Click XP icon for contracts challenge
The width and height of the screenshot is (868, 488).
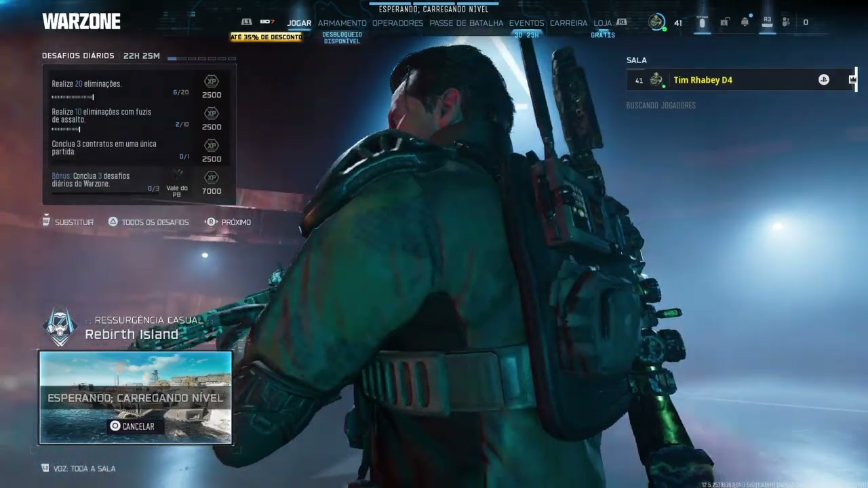pyautogui.click(x=212, y=145)
